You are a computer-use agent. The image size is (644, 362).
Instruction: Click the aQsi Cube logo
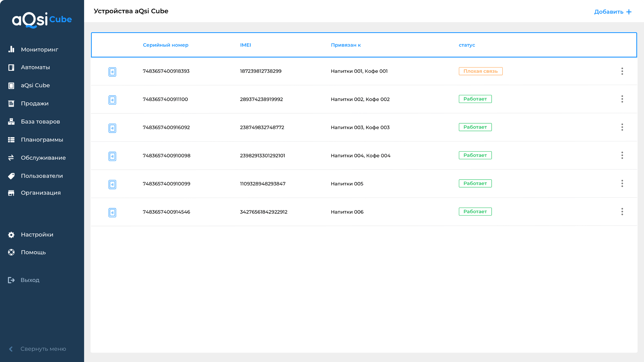pos(42,20)
